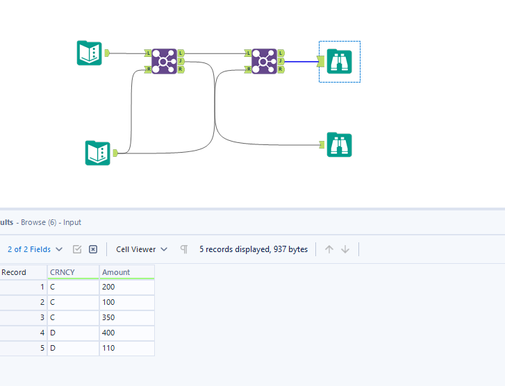The width and height of the screenshot is (505, 386).
Task: Select the lower Browse tool
Action: point(339,145)
